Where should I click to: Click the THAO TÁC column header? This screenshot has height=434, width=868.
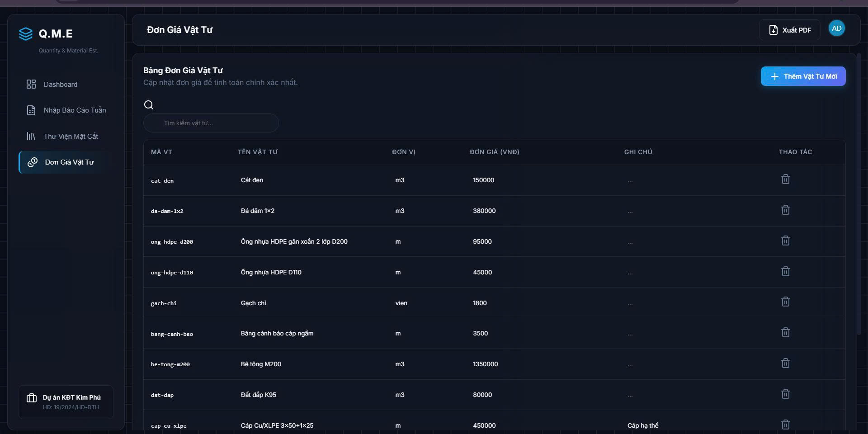click(x=796, y=152)
